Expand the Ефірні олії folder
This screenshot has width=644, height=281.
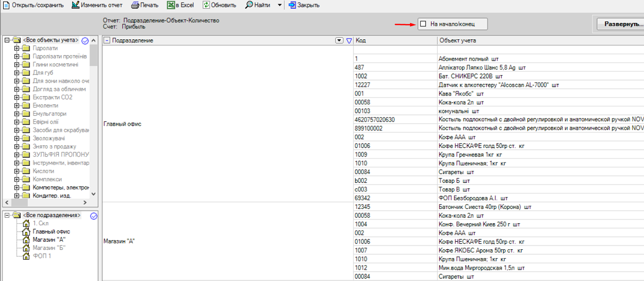point(17,122)
